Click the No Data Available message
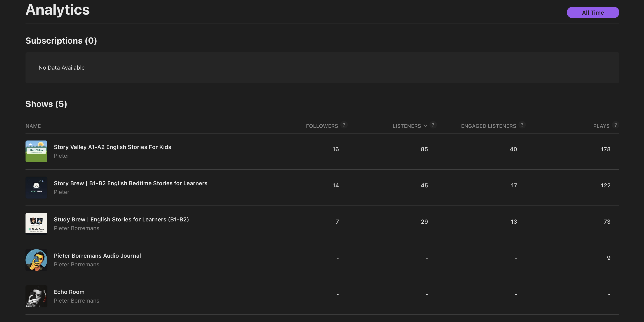Viewport: 644px width, 322px height. pyautogui.click(x=61, y=68)
